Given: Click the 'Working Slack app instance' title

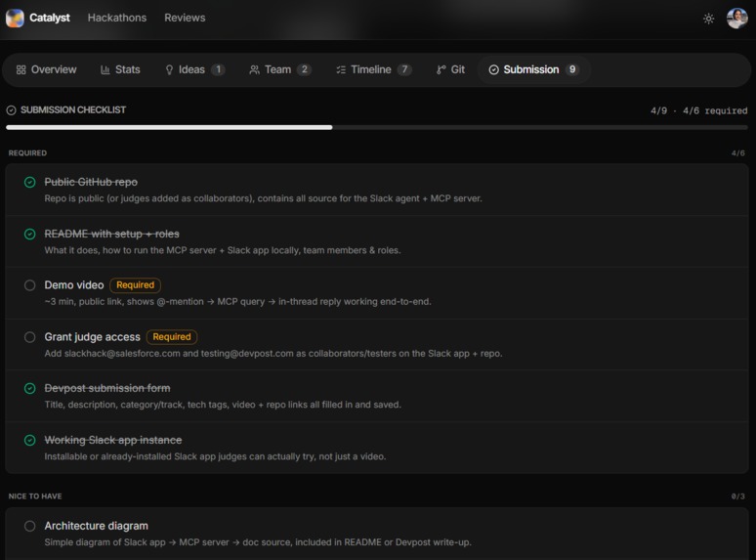Looking at the screenshot, I should tap(113, 440).
